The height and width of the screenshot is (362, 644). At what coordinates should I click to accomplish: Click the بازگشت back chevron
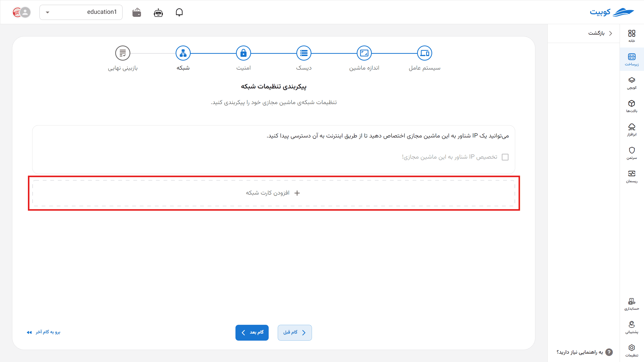coord(611,33)
